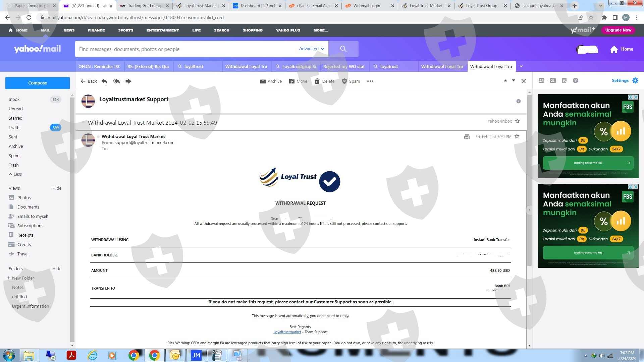644x362 pixels.
Task: Click the Reply All icon
Action: click(116, 81)
